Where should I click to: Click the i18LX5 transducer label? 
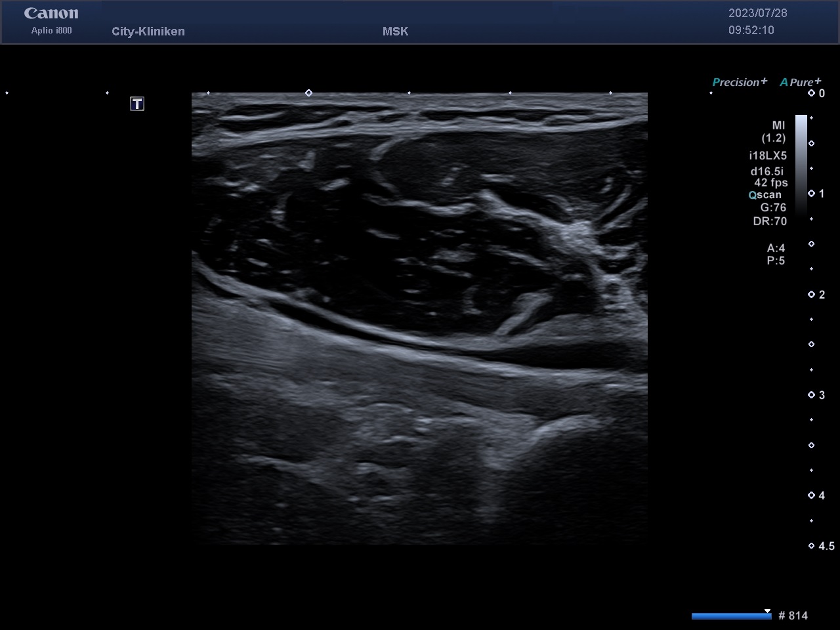tap(768, 156)
